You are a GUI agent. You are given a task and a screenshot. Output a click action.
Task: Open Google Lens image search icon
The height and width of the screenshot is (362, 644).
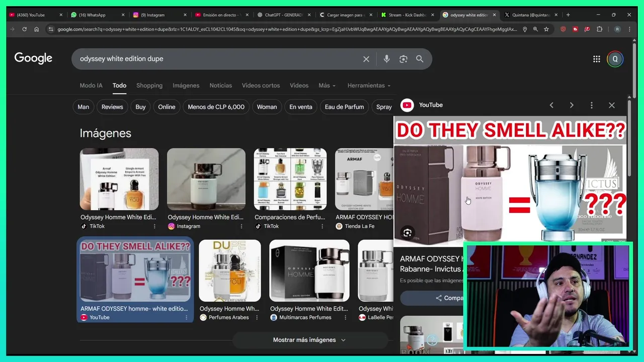pyautogui.click(x=403, y=59)
